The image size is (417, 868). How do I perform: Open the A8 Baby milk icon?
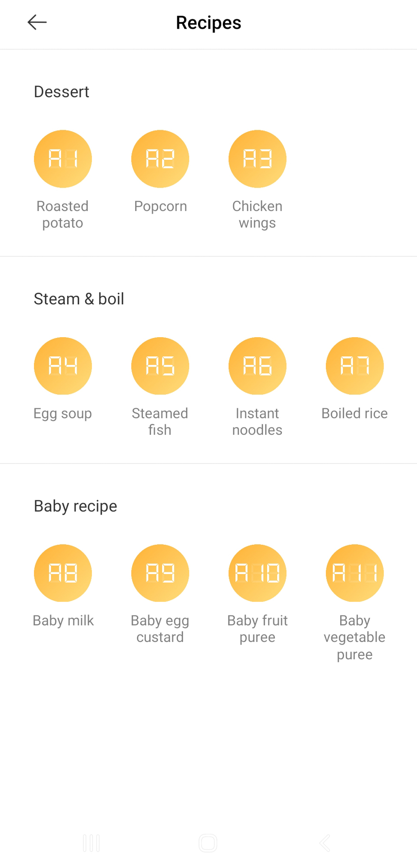pos(63,573)
